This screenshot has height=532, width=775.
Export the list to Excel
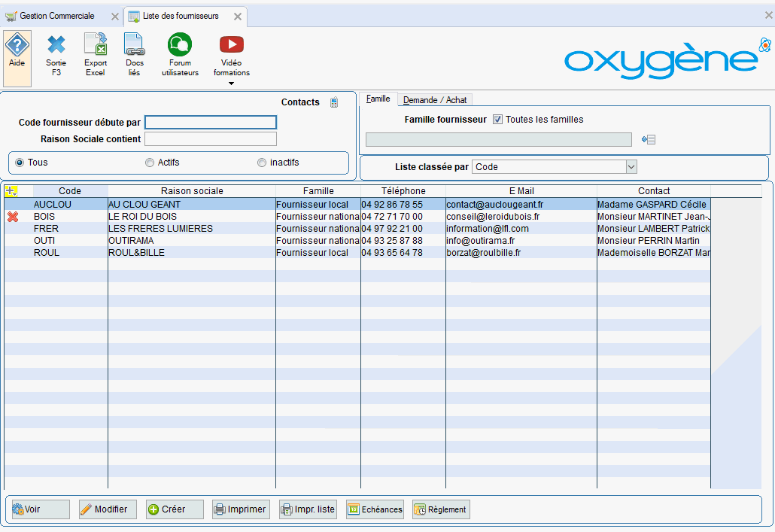(96, 54)
